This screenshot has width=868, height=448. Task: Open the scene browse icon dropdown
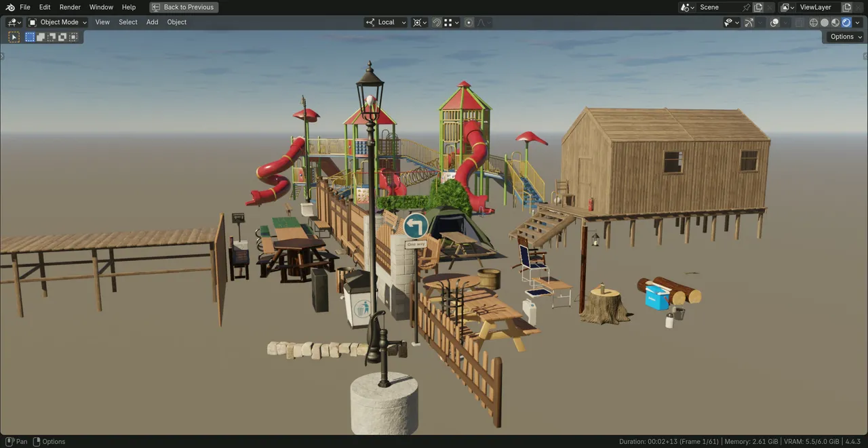(x=688, y=7)
